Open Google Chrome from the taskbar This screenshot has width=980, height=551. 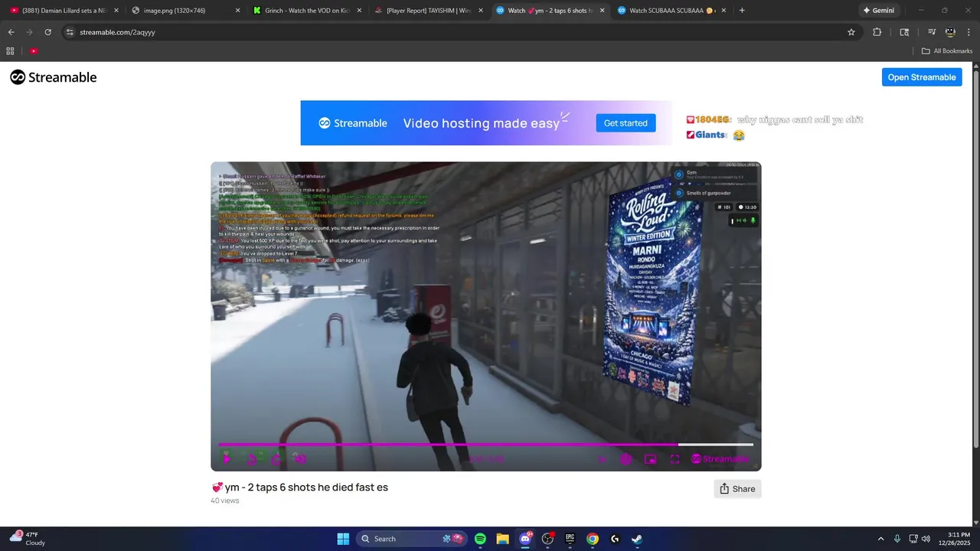(x=593, y=539)
